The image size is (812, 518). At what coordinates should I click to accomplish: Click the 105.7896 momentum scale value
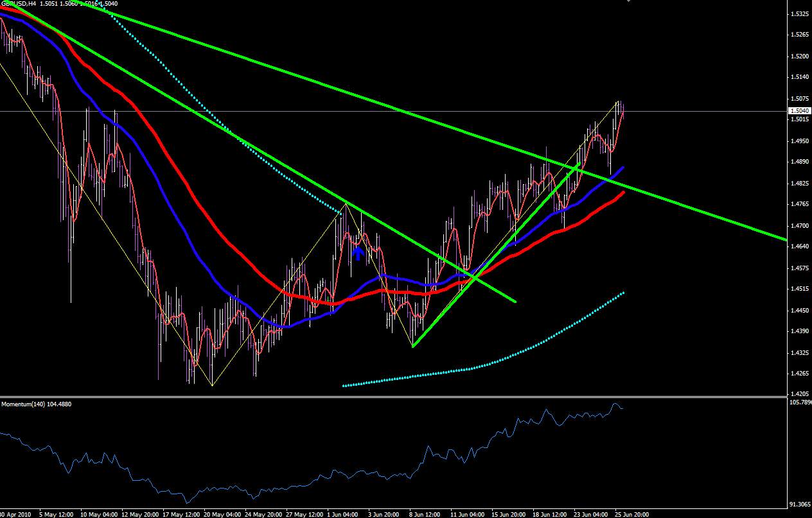[800, 402]
